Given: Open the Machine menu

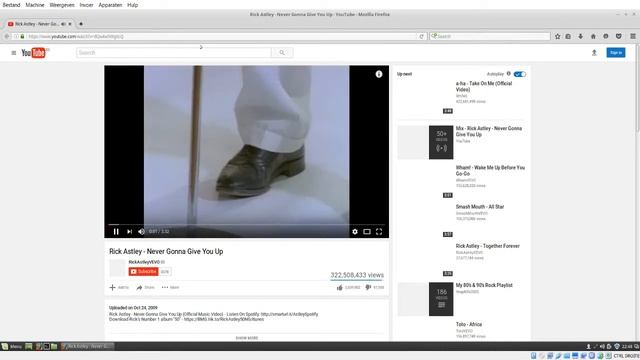Looking at the screenshot, I should point(35,5).
